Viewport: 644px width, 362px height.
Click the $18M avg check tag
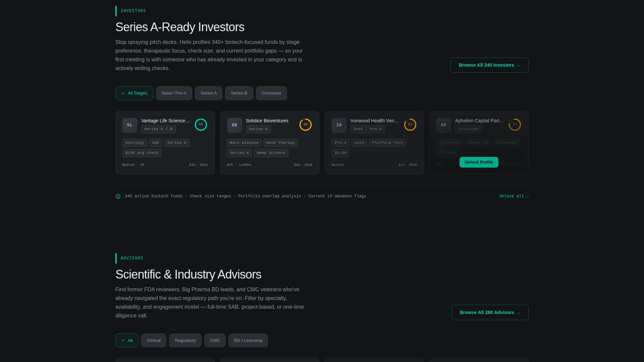coord(142,153)
